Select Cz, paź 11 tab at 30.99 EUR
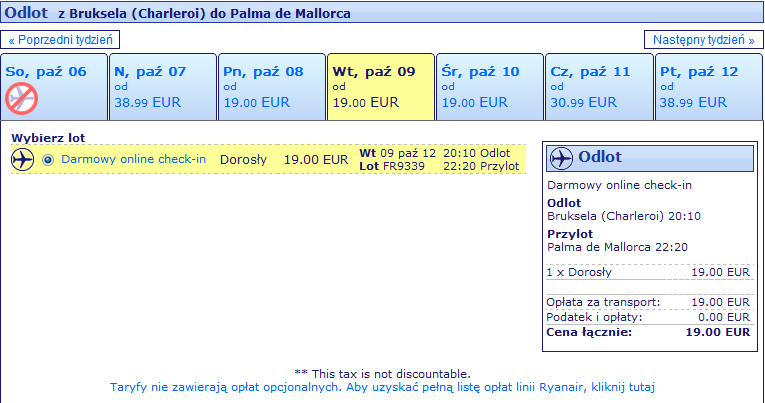 tap(599, 87)
